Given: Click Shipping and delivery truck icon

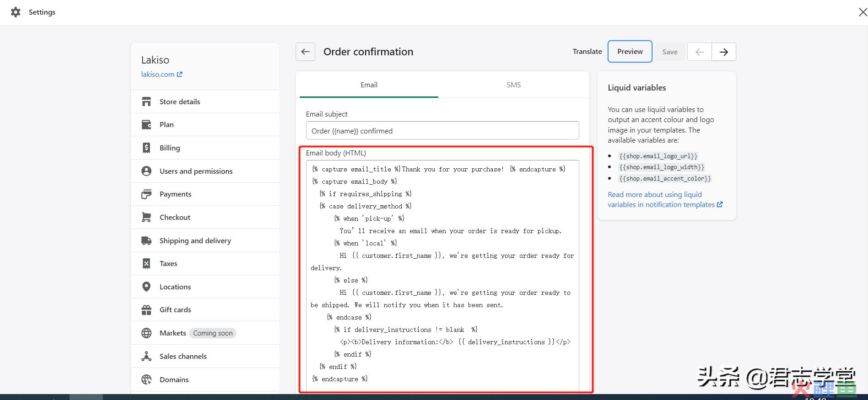Looking at the screenshot, I should (146, 240).
